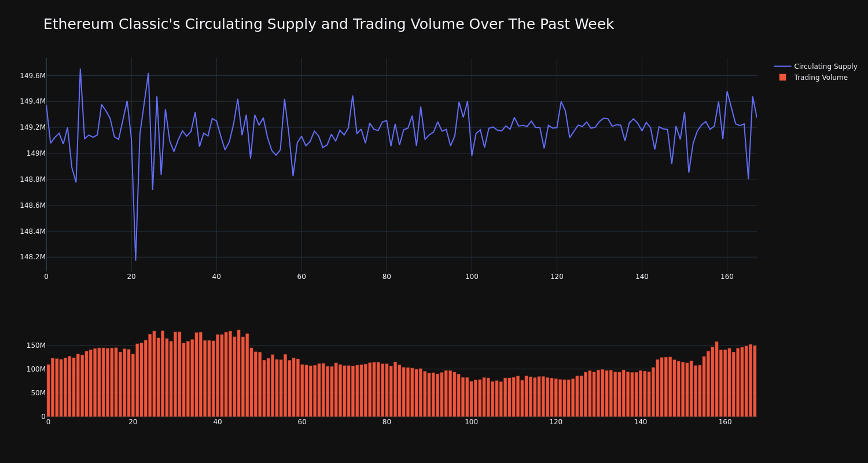Click the 148.6M y-axis label
This screenshot has height=463, width=868.
32,205
